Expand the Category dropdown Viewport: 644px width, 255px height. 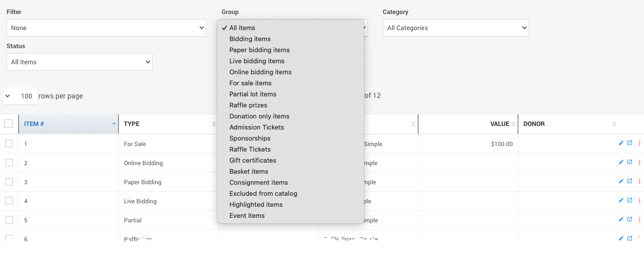pyautogui.click(x=455, y=28)
